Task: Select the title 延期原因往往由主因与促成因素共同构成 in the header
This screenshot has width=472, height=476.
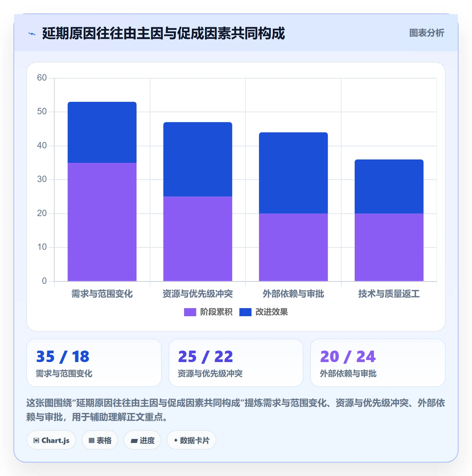Action: pos(164,33)
